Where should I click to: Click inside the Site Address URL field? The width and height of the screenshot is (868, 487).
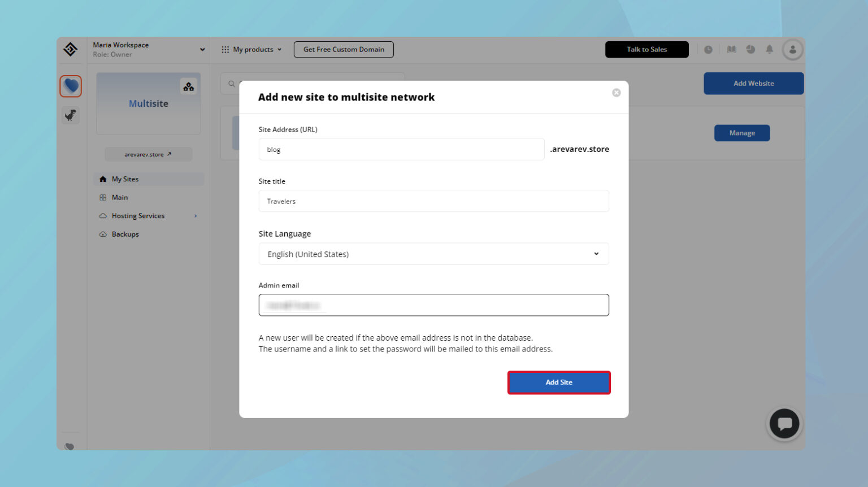click(401, 149)
